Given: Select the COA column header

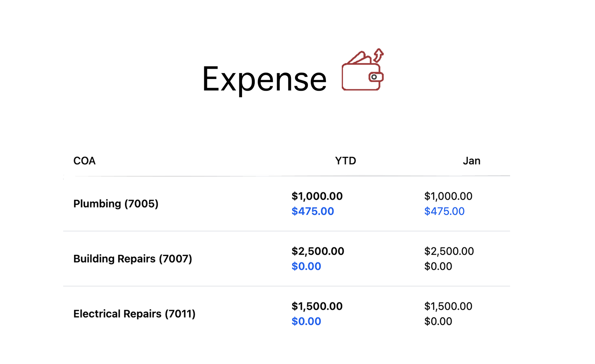Looking at the screenshot, I should [84, 161].
